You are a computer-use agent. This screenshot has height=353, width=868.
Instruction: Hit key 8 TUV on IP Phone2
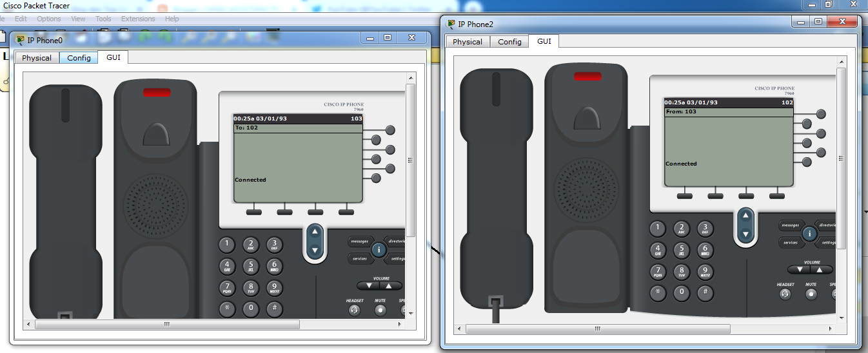point(681,271)
